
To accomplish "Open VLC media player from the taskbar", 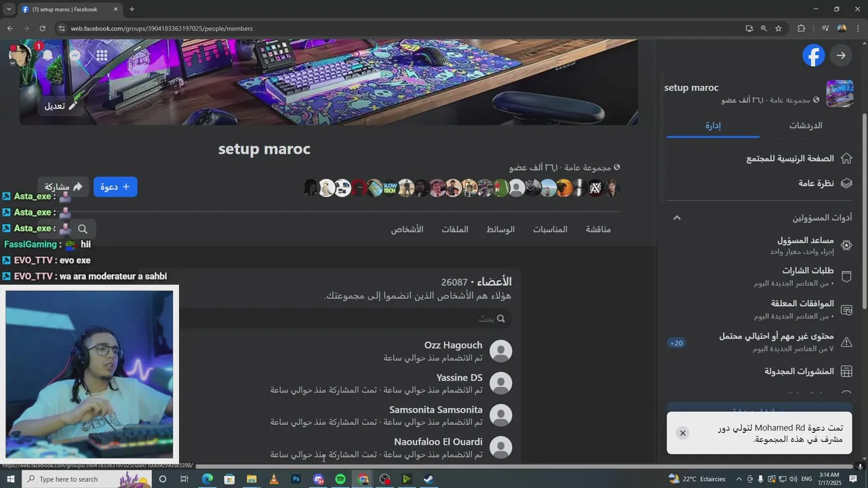I will click(274, 479).
